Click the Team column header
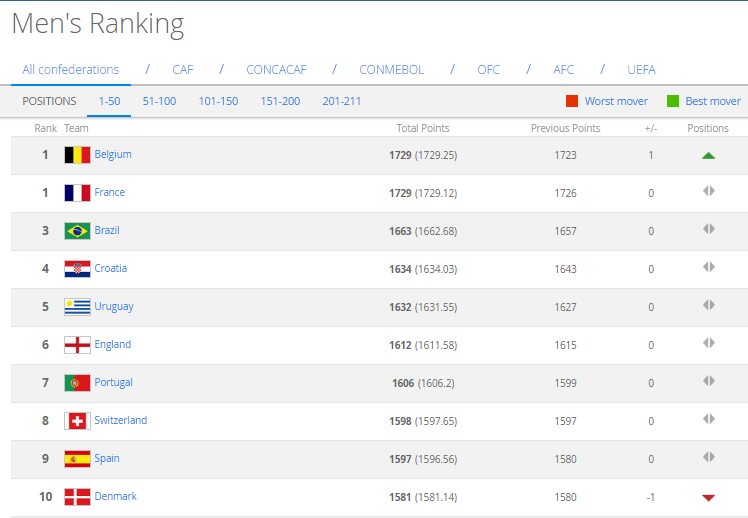 tap(76, 128)
